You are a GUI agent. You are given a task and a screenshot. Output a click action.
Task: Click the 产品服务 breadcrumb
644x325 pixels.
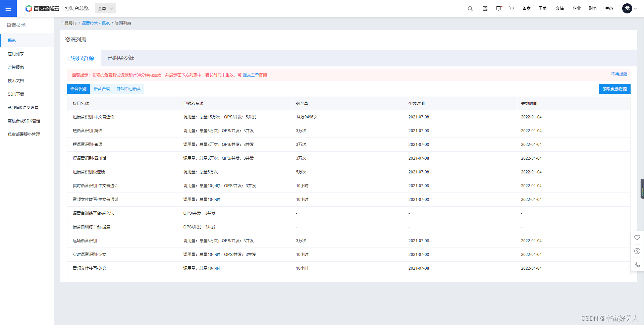pyautogui.click(x=68, y=23)
